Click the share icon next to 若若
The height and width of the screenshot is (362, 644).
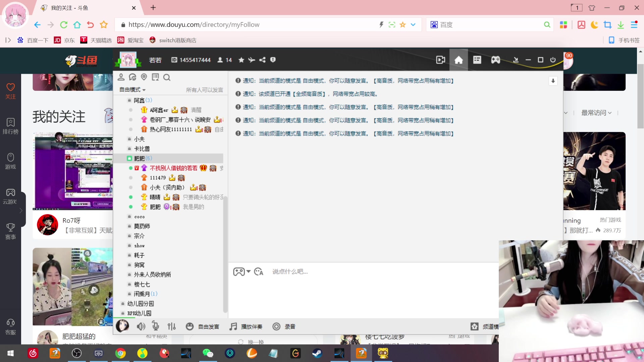click(263, 60)
